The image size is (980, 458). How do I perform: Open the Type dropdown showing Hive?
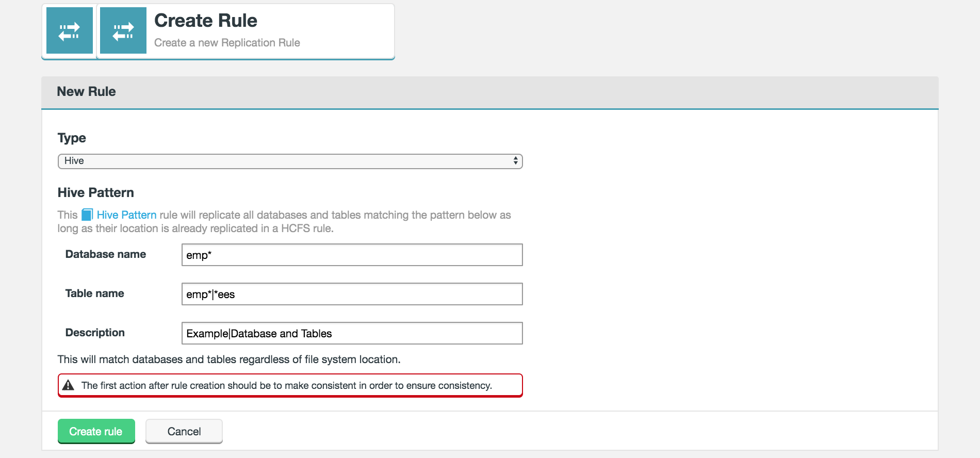[290, 161]
